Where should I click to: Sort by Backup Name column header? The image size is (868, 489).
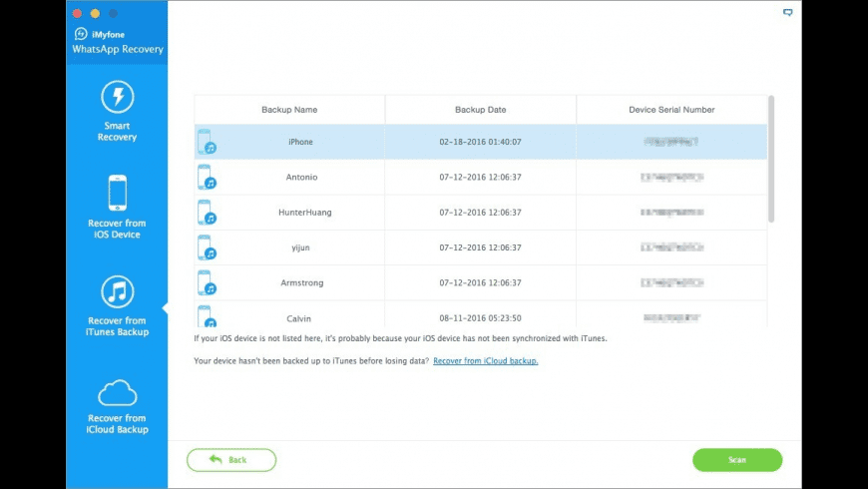(x=289, y=110)
